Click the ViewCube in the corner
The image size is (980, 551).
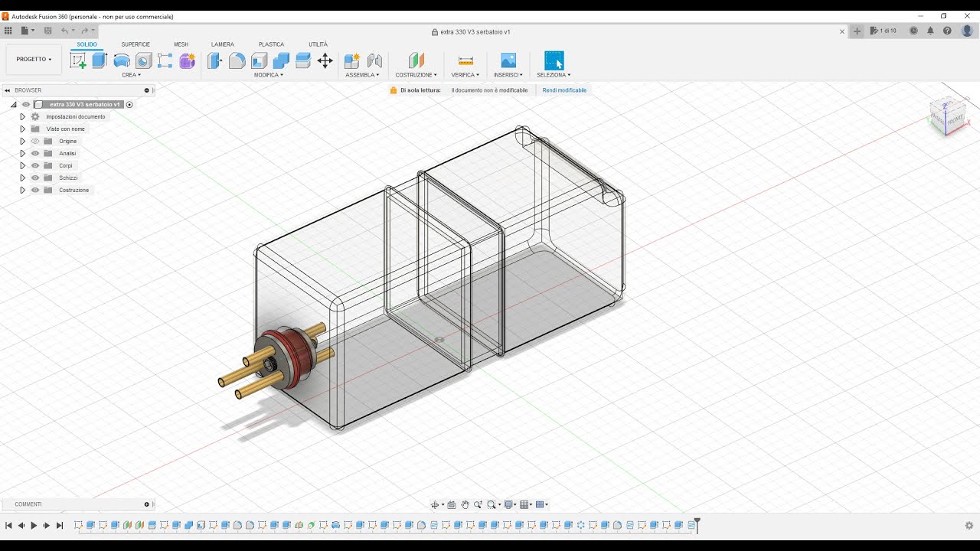point(948,116)
